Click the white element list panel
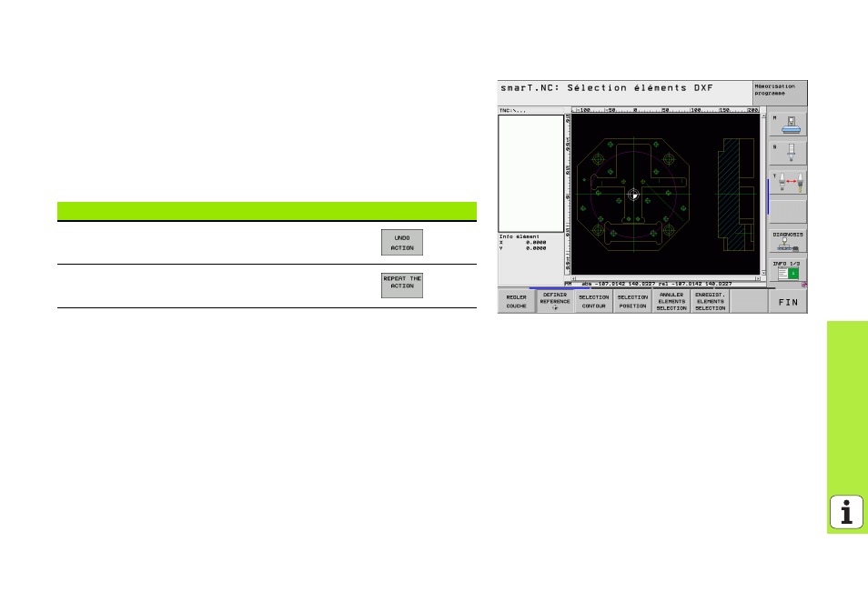 point(530,173)
